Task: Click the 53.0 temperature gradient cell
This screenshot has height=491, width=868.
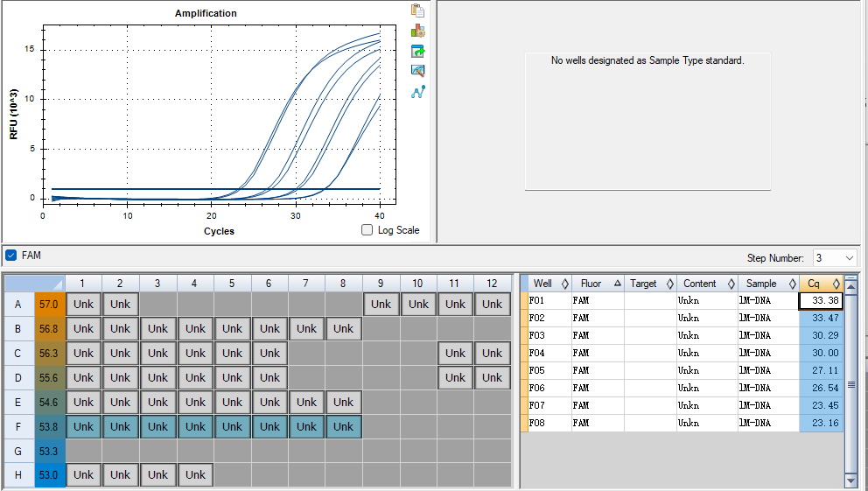Action: (x=49, y=475)
